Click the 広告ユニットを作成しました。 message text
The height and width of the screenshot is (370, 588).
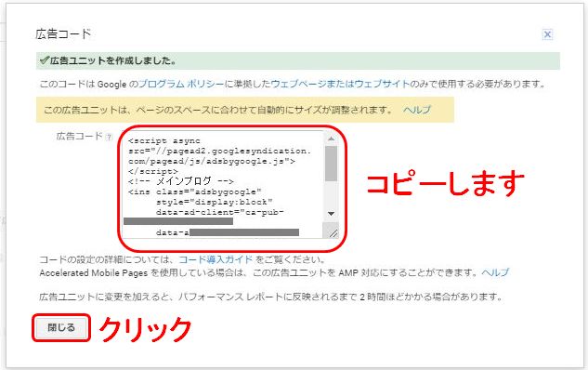pyautogui.click(x=113, y=60)
